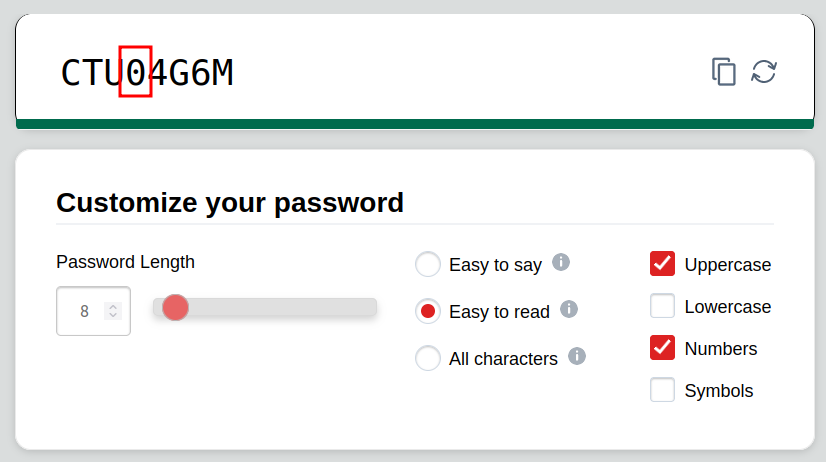
Task: Uncheck the Numbers checkbox
Action: [662, 348]
